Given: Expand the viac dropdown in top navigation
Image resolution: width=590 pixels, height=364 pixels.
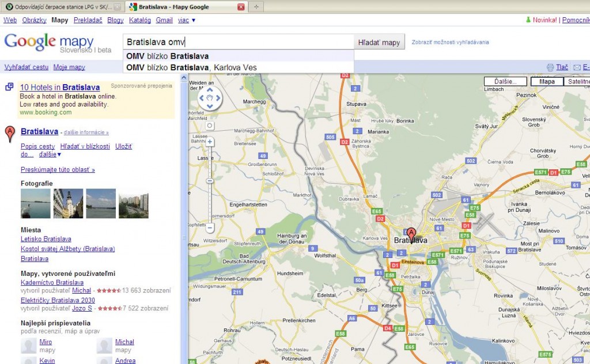Looking at the screenshot, I should coord(187,20).
